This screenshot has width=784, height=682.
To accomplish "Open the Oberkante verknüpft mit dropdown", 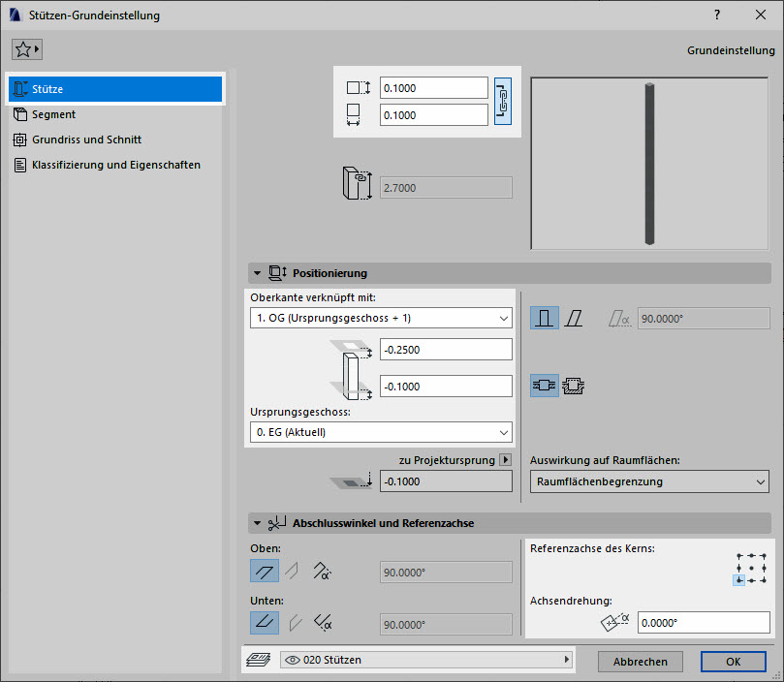I will tap(380, 318).
